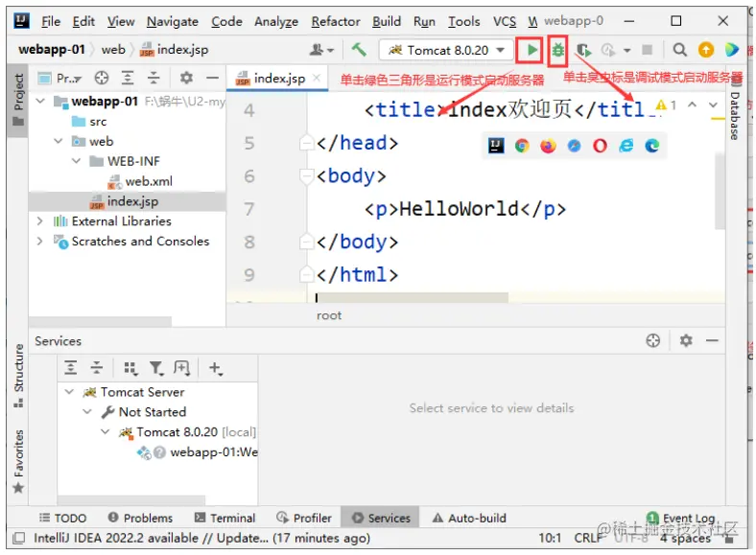This screenshot has height=555, width=756.
Task: Collapse Tomcat Server node in Services
Action: (x=69, y=392)
